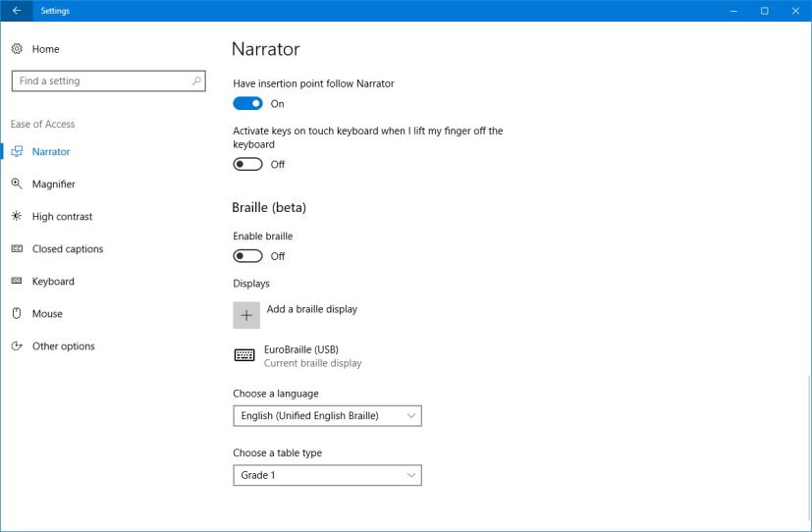This screenshot has width=812, height=532.
Task: Select Narrator in the sidebar
Action: pos(51,151)
